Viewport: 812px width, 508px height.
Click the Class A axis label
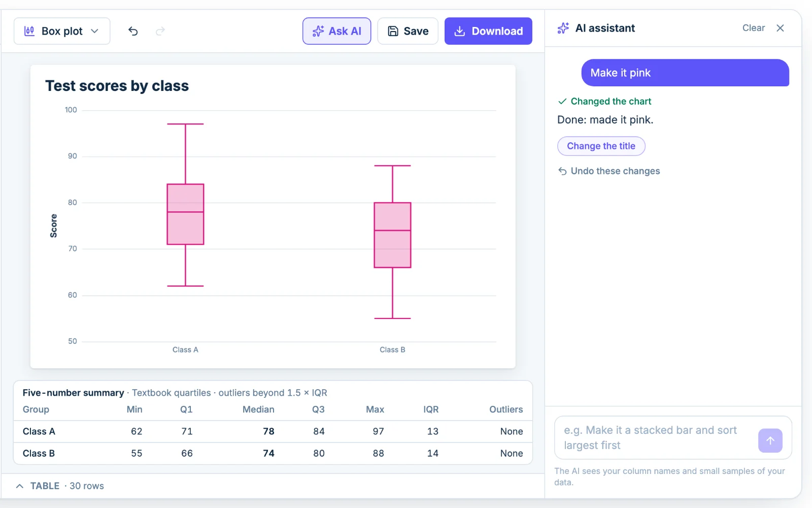pos(185,350)
